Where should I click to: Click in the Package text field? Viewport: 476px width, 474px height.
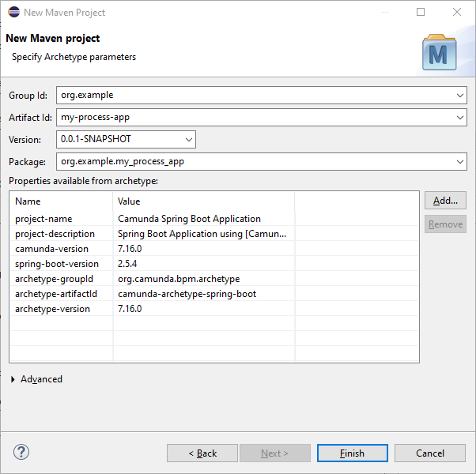pos(253,162)
